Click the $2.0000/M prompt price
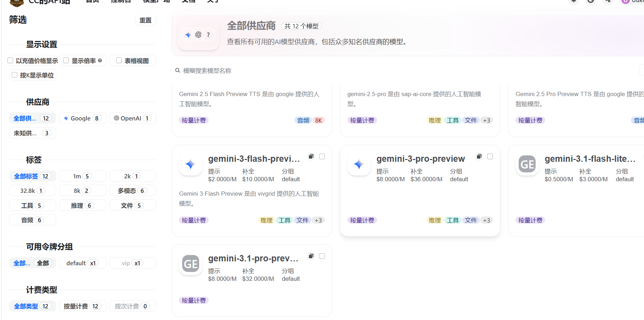Viewport: 644px width, 320px height. pyautogui.click(x=222, y=179)
